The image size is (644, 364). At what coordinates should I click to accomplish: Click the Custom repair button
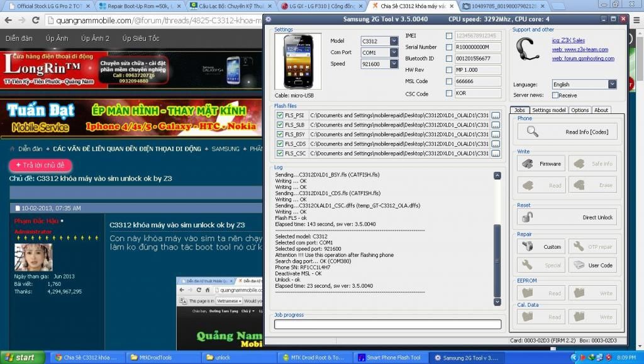541,247
